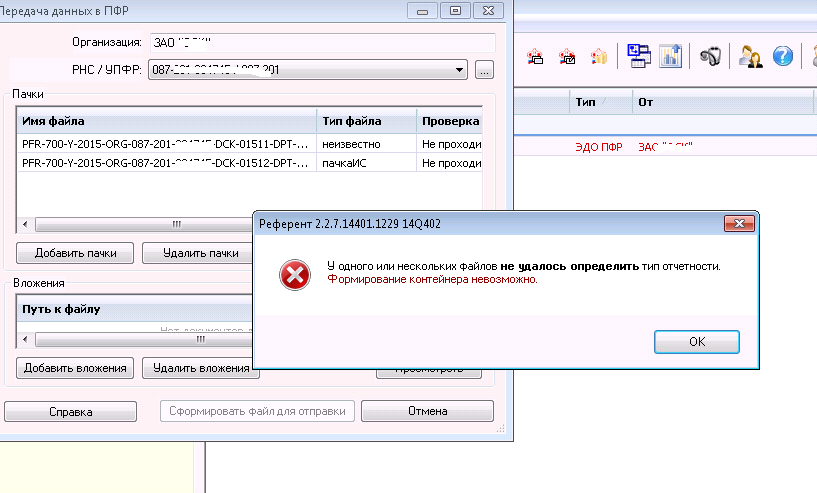Sort by the Тип файла column header
The height and width of the screenshot is (493, 817).
pos(366,122)
